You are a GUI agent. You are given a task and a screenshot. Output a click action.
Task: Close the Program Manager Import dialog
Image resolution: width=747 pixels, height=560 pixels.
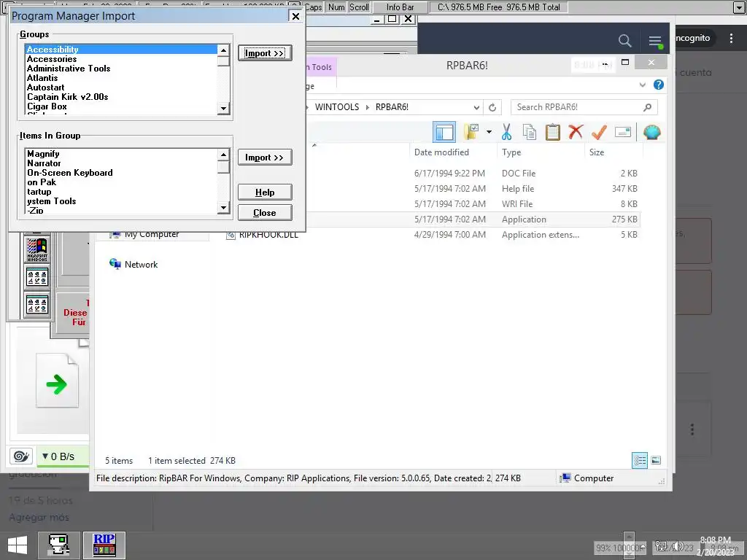point(295,16)
